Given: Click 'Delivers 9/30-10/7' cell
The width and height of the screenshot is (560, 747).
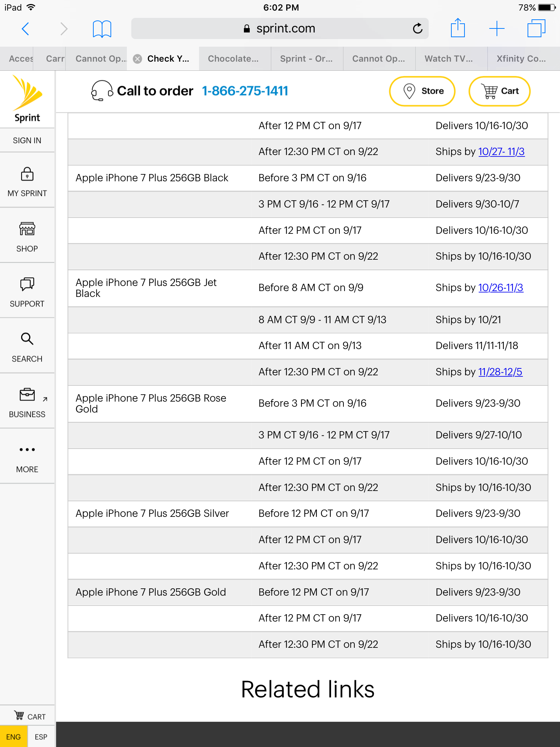Looking at the screenshot, I should [477, 204].
